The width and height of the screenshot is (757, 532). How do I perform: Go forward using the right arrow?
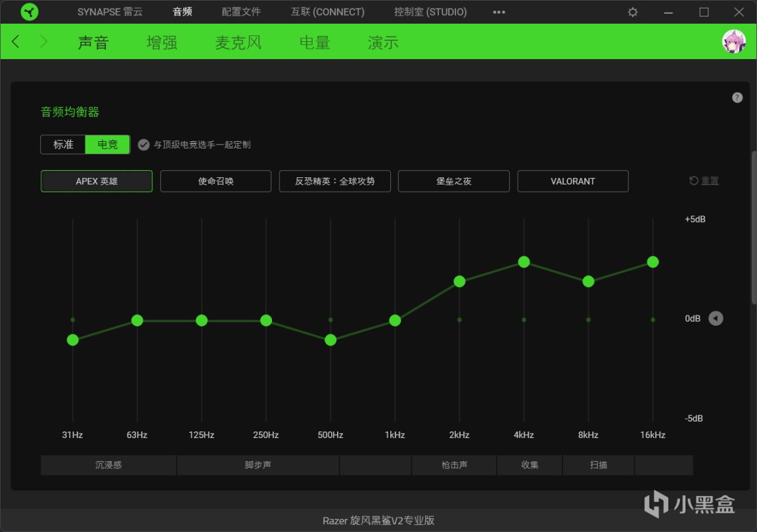tap(43, 41)
